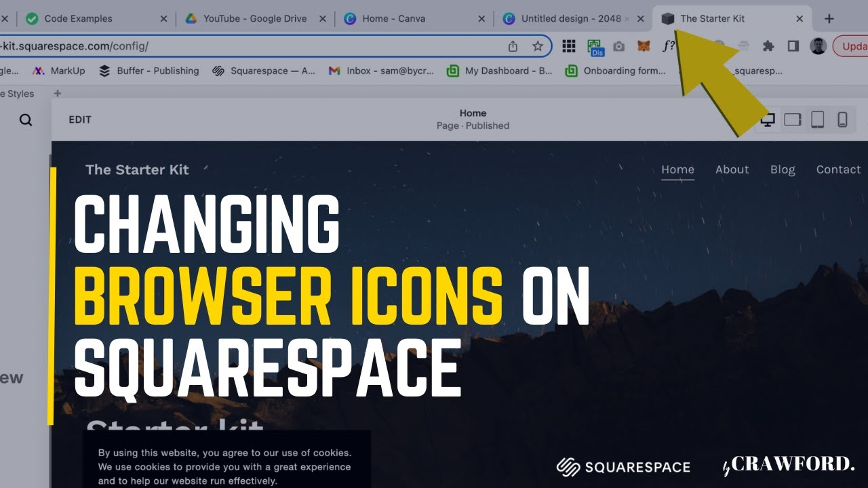
Task: Close the YouTube - Google Drive tab
Action: tap(323, 19)
